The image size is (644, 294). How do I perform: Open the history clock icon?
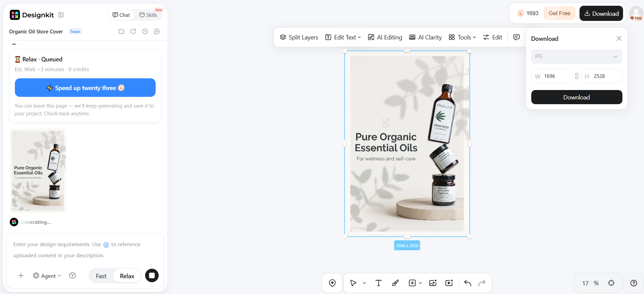145,31
